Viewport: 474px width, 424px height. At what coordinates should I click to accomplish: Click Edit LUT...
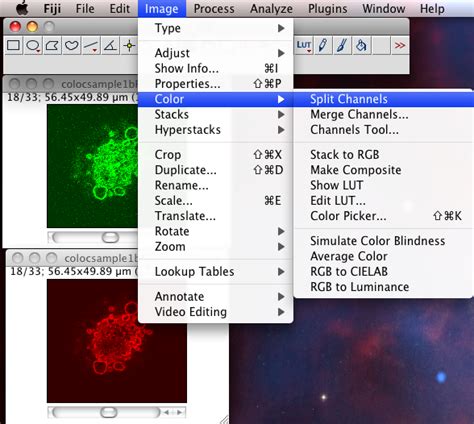(383, 200)
